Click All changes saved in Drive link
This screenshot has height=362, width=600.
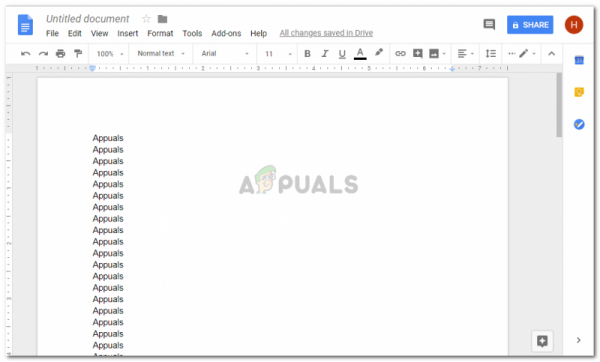pyautogui.click(x=326, y=33)
